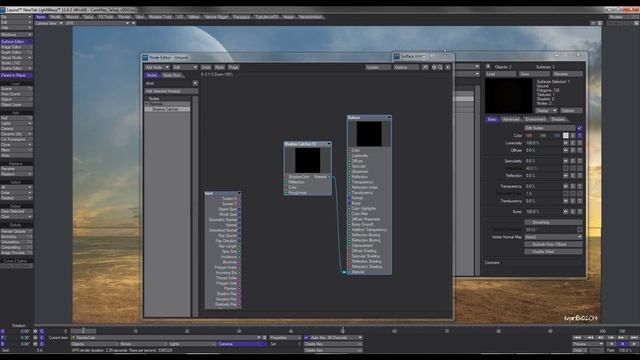Click the fit-all icon at the Node Editor toolbar end
Viewport: 640px width, 360px height.
[x=448, y=67]
